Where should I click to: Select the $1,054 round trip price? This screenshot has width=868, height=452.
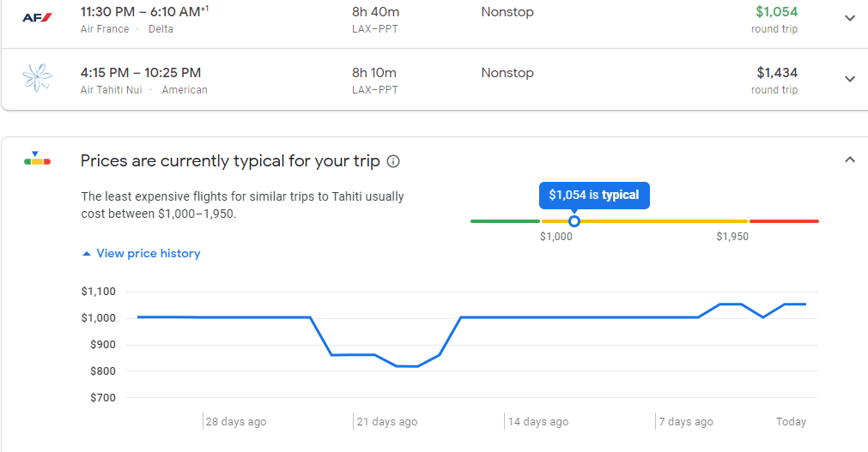point(776,12)
